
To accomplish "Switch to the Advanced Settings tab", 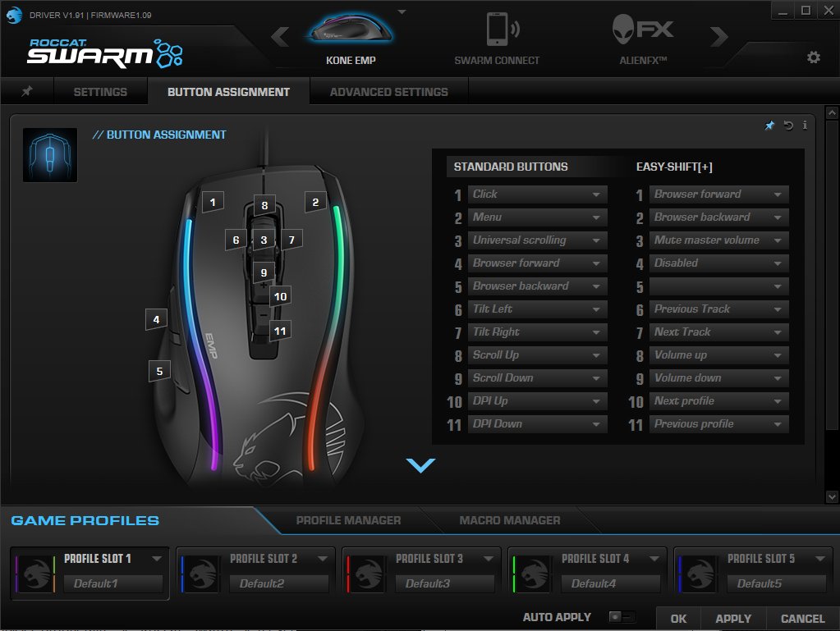I will point(388,93).
